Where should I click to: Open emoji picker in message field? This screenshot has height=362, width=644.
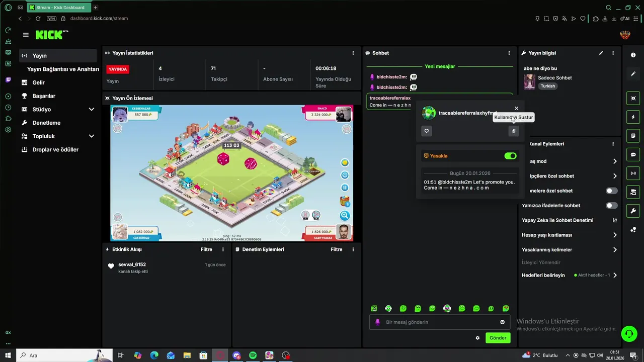tap(502, 322)
